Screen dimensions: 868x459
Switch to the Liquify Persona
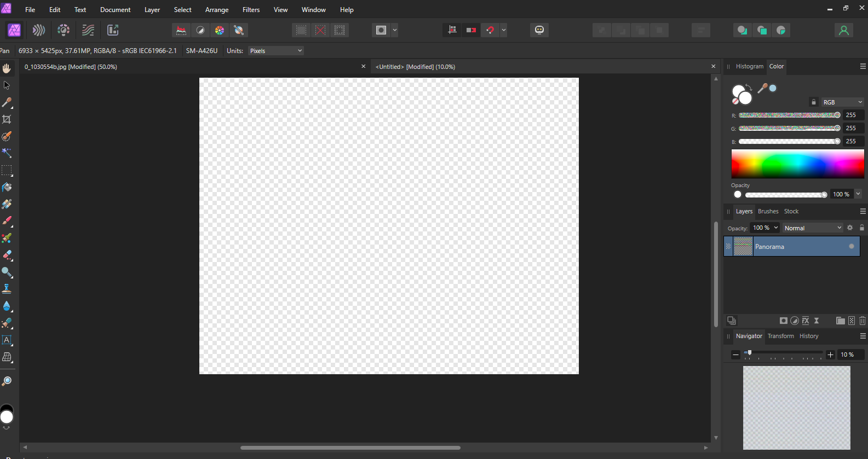[x=39, y=30]
